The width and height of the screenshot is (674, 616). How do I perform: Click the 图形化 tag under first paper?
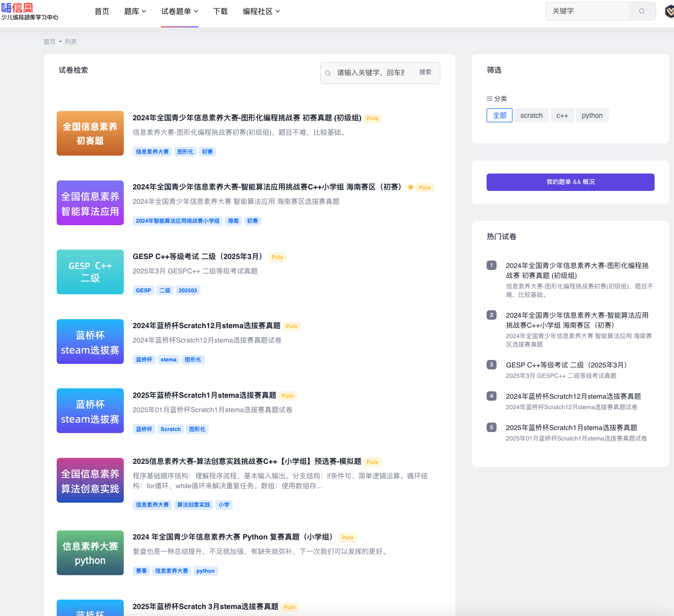pyautogui.click(x=185, y=152)
